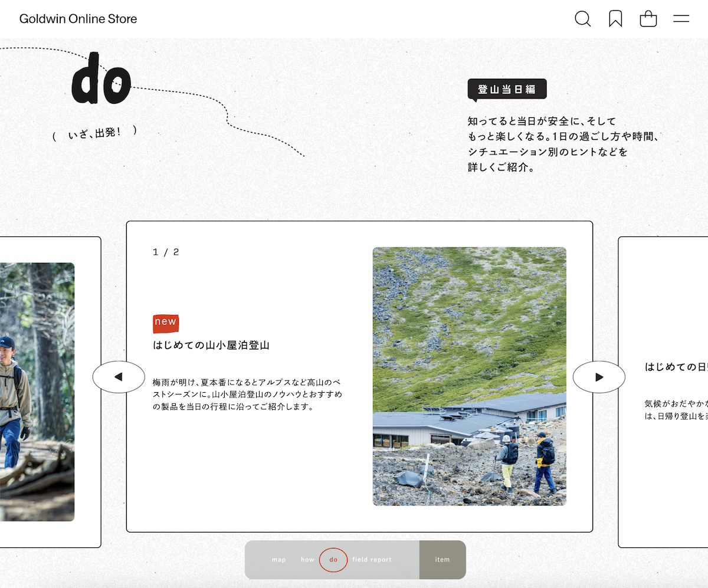Screen dimensions: 708x588
Task: Open the partially visible right card title
Action: pos(676,367)
